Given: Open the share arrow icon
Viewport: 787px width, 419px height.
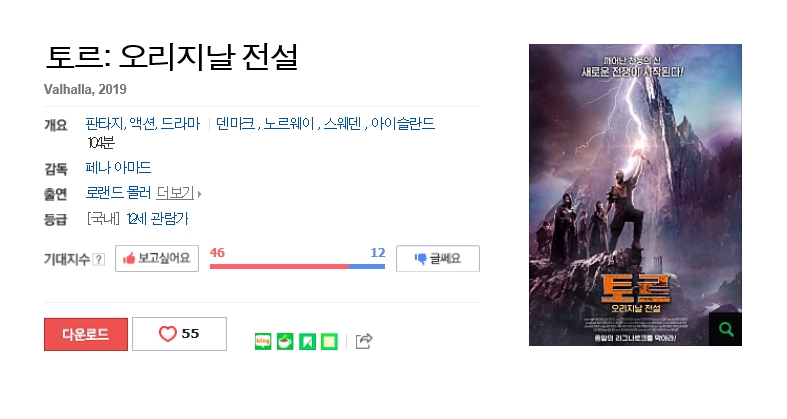Looking at the screenshot, I should pos(364,341).
